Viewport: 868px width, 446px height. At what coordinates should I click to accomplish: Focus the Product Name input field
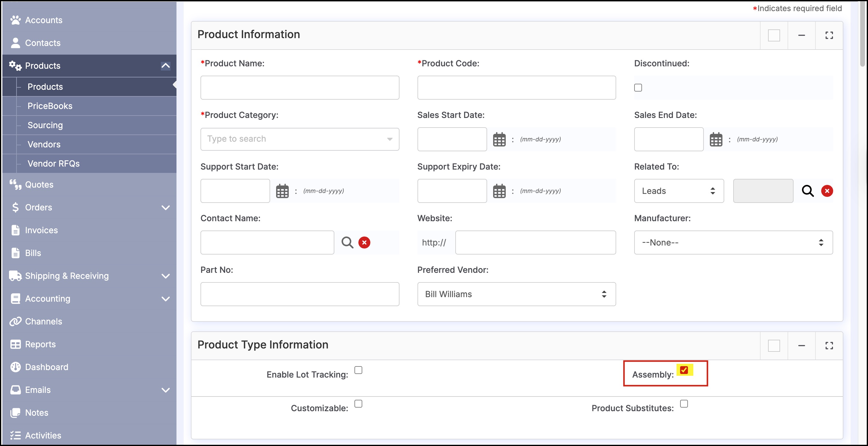click(x=300, y=88)
